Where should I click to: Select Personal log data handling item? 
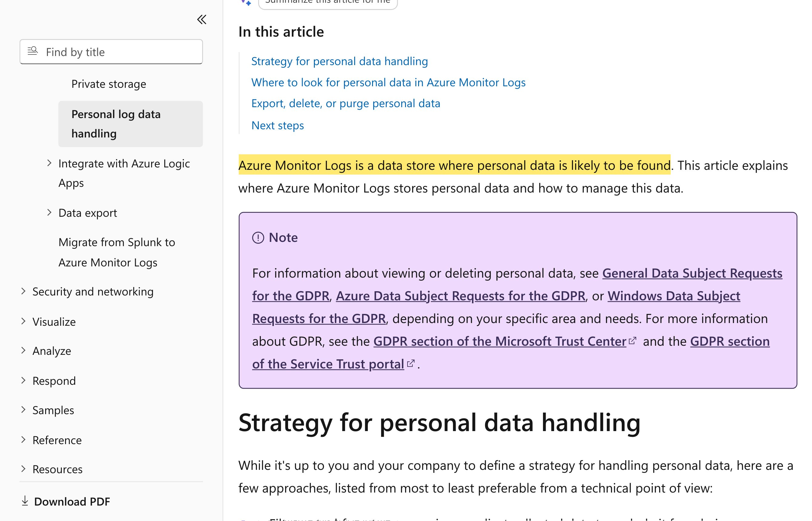[130, 124]
